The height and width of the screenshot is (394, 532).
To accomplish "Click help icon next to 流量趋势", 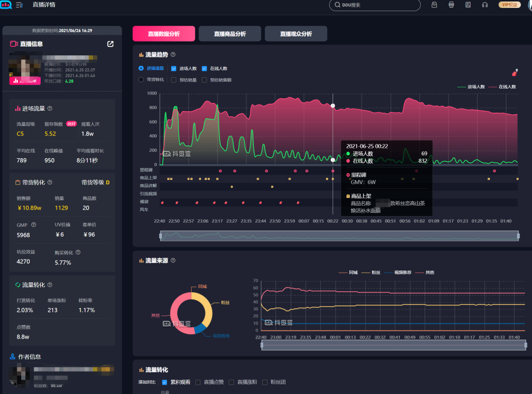I will pyautogui.click(x=173, y=55).
